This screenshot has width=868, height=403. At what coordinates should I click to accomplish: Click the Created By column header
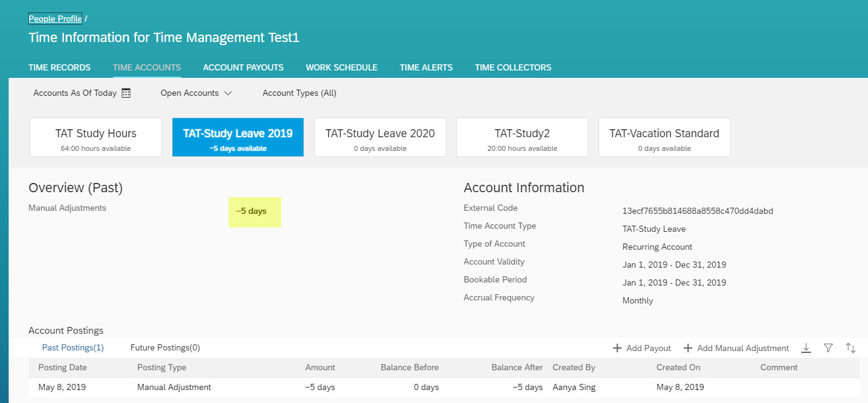click(574, 367)
